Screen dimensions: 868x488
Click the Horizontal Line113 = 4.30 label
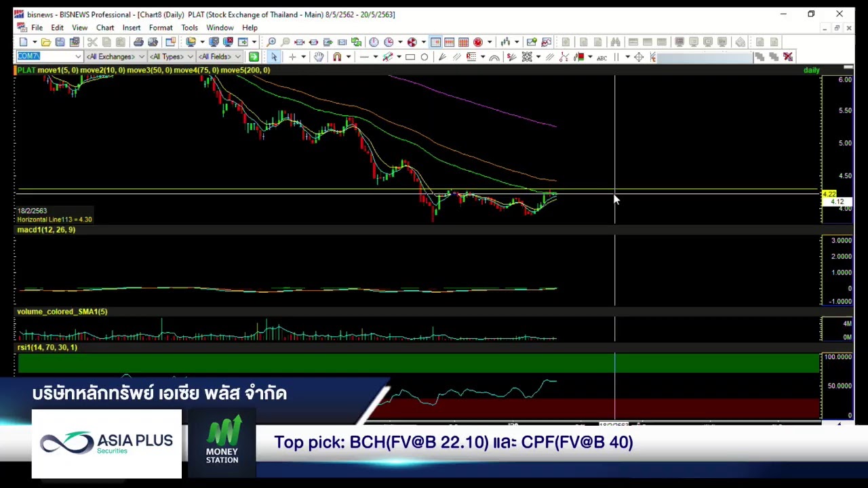pos(54,220)
